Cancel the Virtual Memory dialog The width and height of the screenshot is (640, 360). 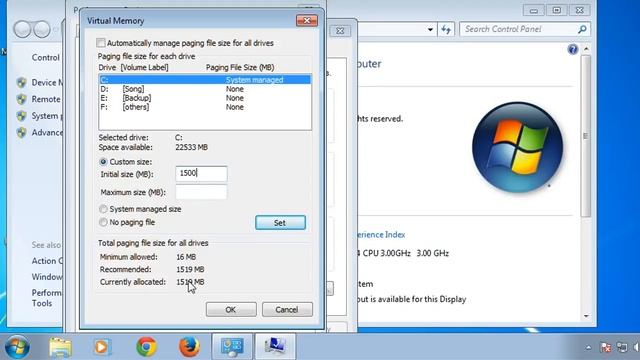click(287, 310)
